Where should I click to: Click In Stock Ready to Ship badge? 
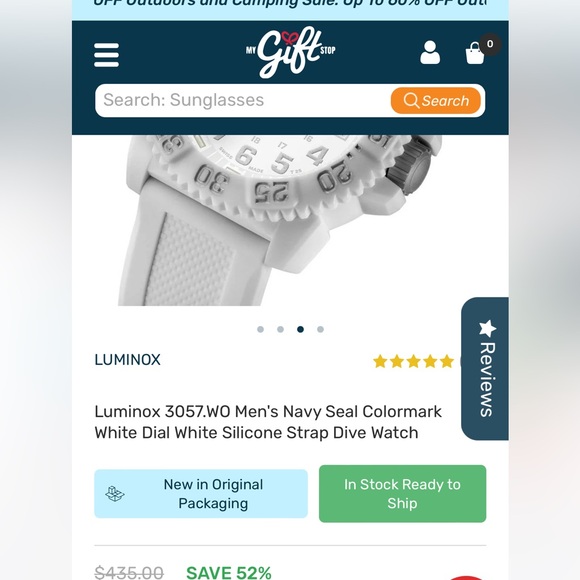tap(402, 493)
